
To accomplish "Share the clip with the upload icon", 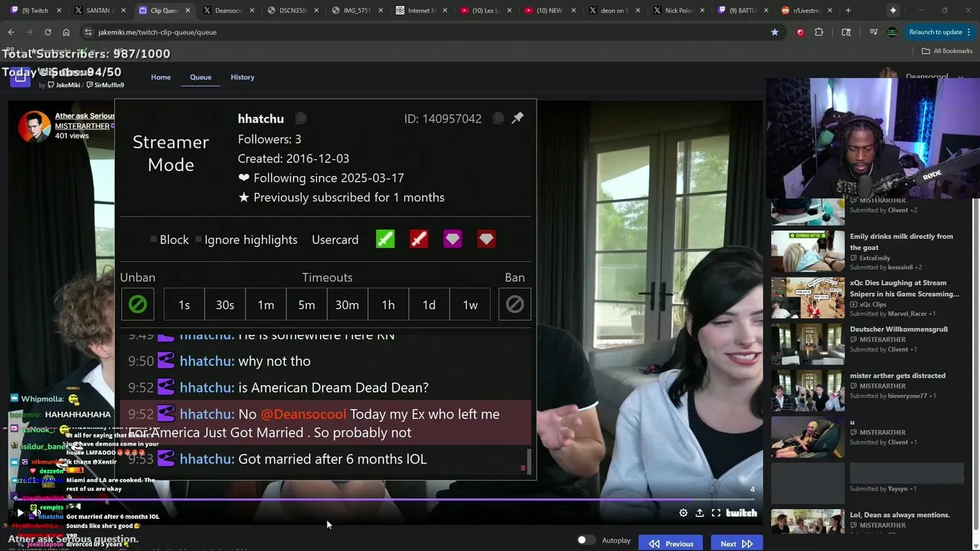I will click(700, 513).
